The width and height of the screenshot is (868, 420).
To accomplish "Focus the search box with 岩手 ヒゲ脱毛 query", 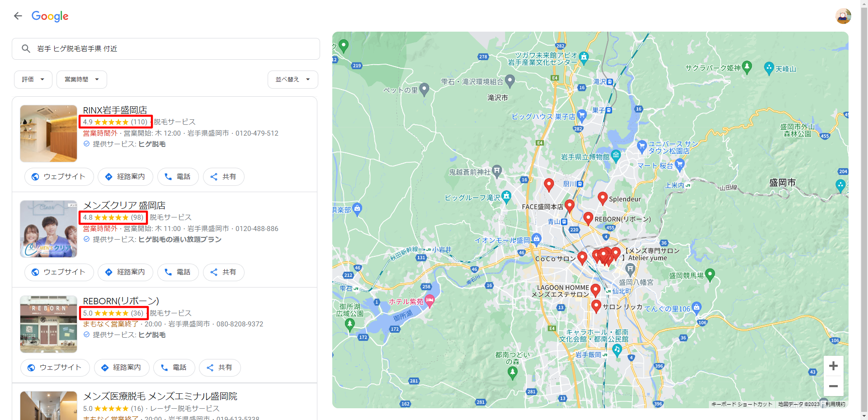I will tap(166, 49).
